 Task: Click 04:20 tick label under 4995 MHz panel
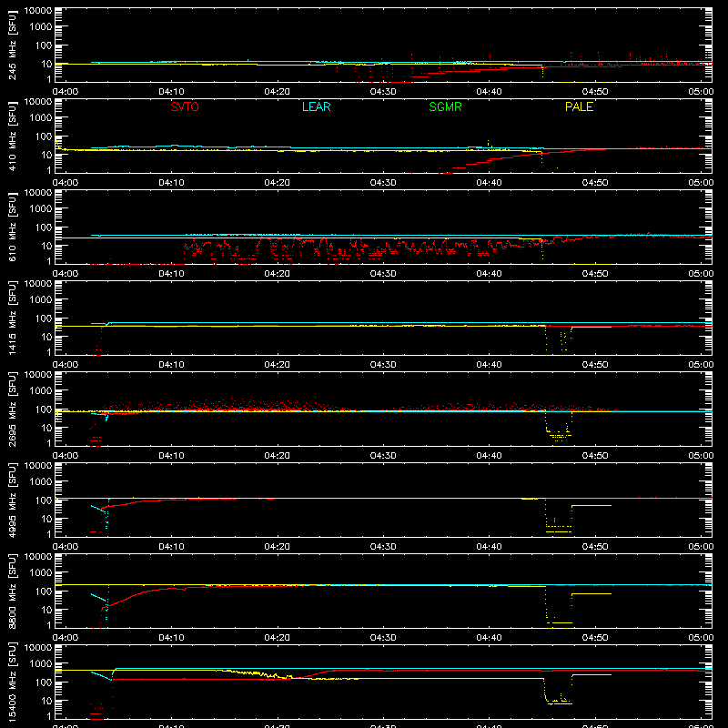[x=278, y=547]
